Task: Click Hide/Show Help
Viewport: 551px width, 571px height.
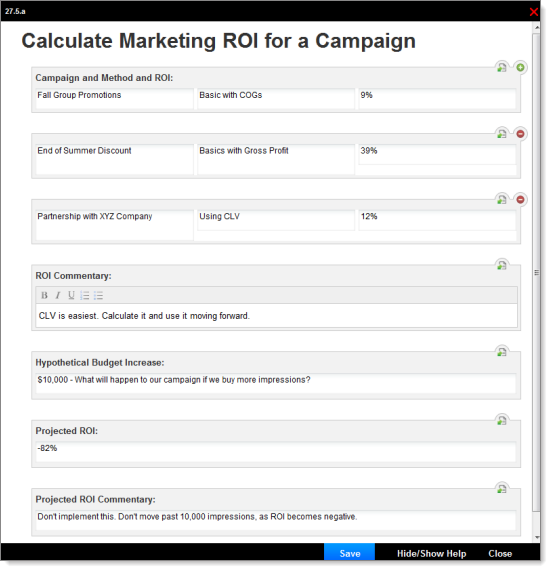Action: coord(431,554)
